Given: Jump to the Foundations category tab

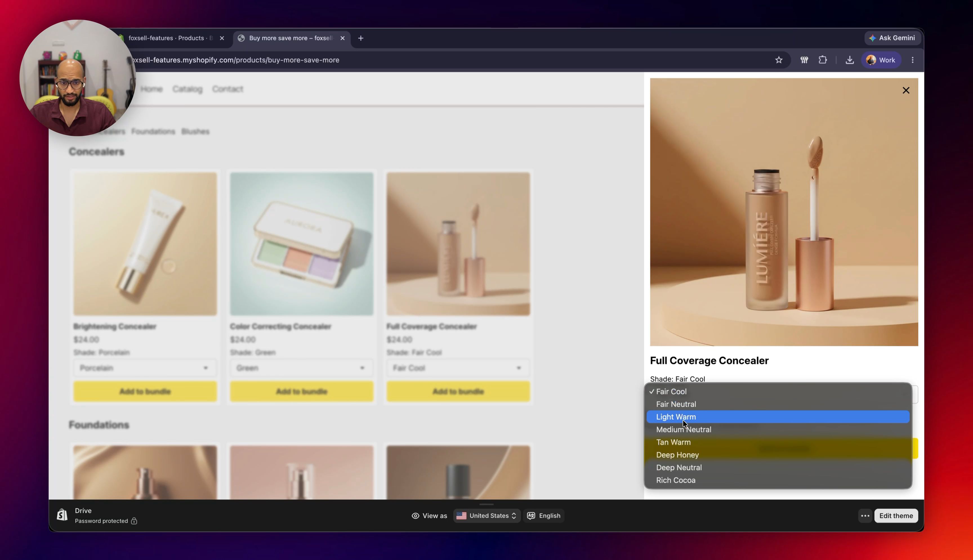Looking at the screenshot, I should pyautogui.click(x=153, y=131).
